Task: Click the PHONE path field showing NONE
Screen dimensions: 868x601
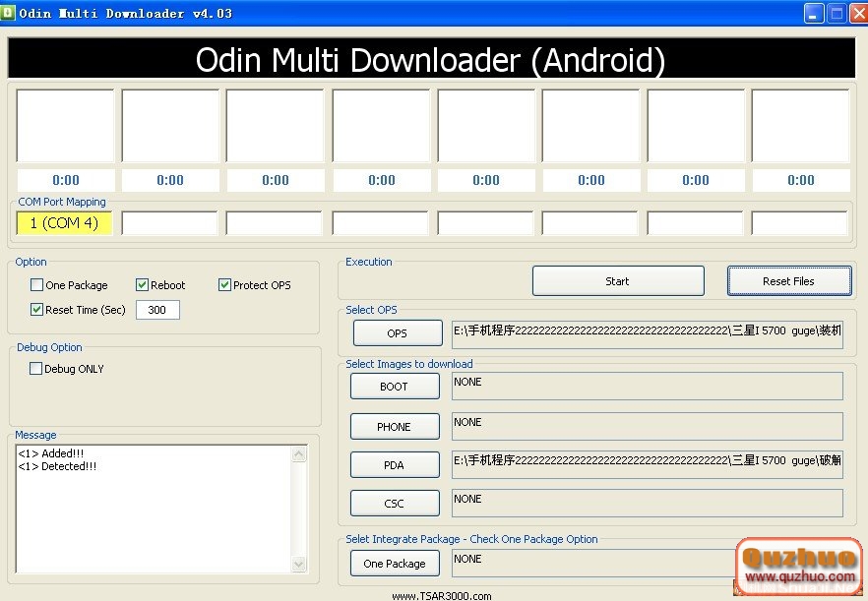Action: pyautogui.click(x=648, y=426)
